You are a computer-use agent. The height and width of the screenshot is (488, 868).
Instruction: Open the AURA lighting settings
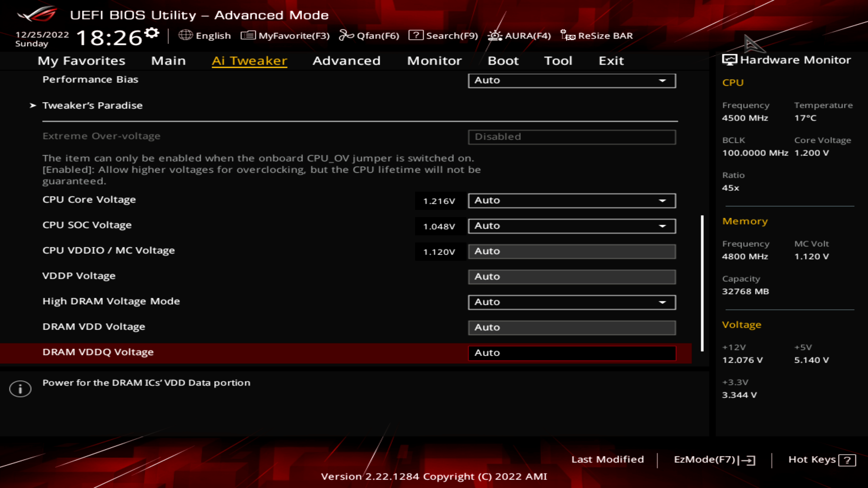519,36
